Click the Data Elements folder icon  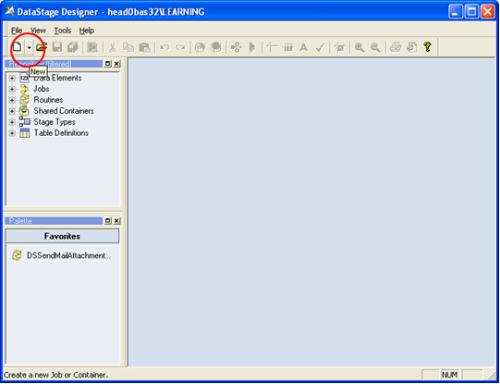pyautogui.click(x=24, y=78)
